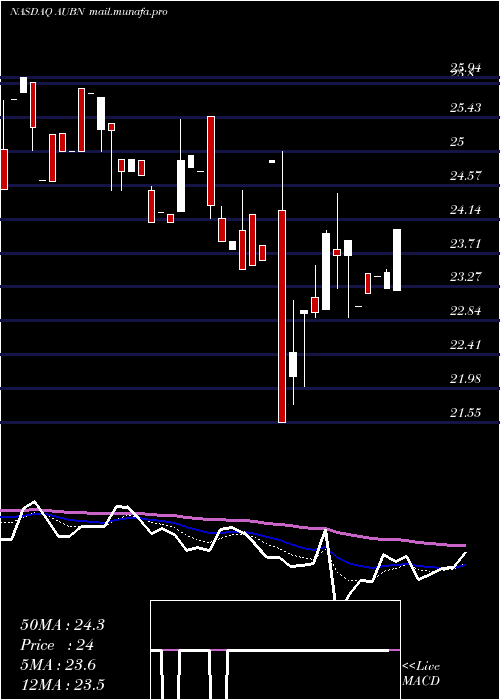500x700 pixels.
Task: Click the 24.14 price axis label
Action: click(x=466, y=209)
